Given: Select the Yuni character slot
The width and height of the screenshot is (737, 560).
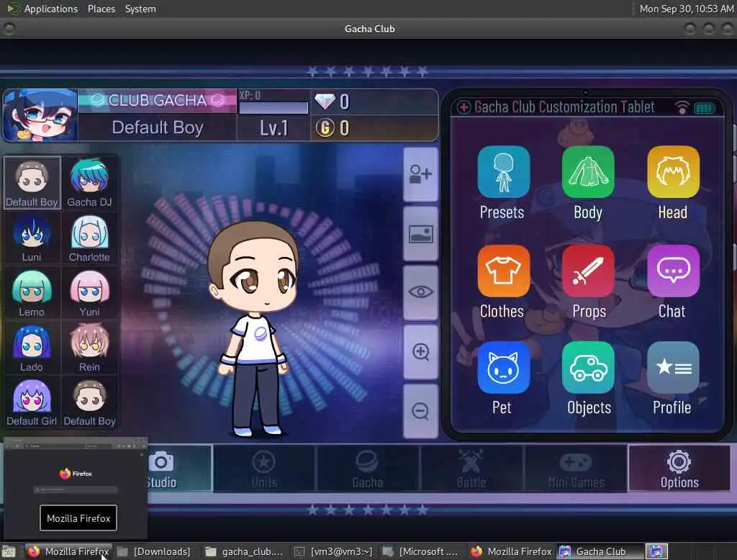Looking at the screenshot, I should [89, 293].
